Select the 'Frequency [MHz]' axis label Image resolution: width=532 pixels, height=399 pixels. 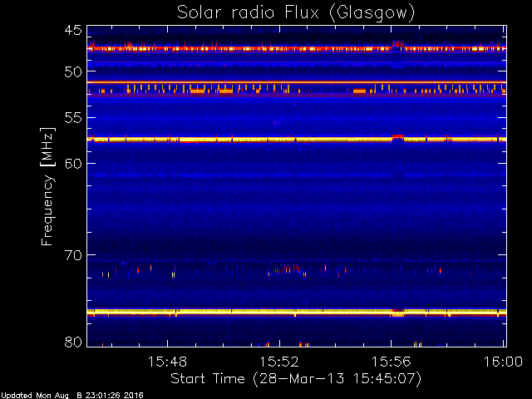point(47,186)
